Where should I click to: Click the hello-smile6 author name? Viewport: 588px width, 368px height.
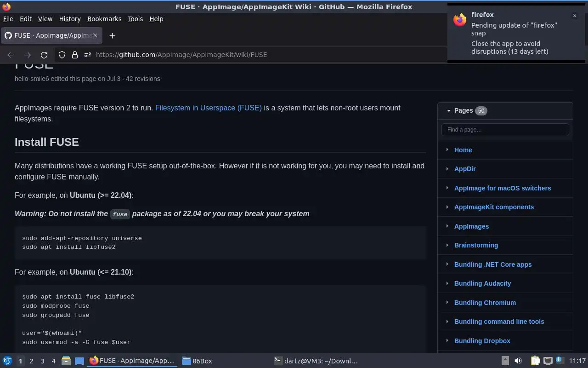point(32,79)
